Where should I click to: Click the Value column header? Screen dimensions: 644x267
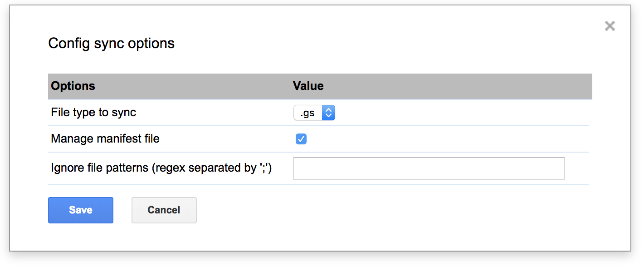(308, 86)
